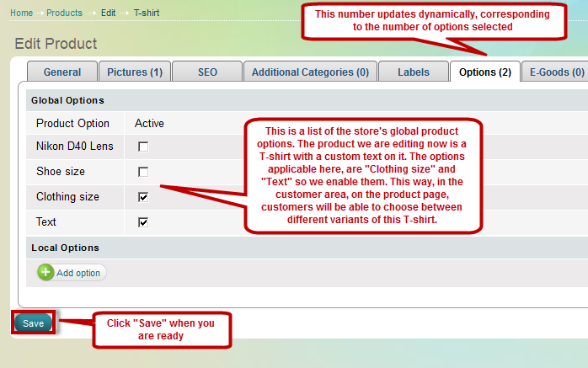Switch to the E-Goods (0) tab

coord(556,72)
